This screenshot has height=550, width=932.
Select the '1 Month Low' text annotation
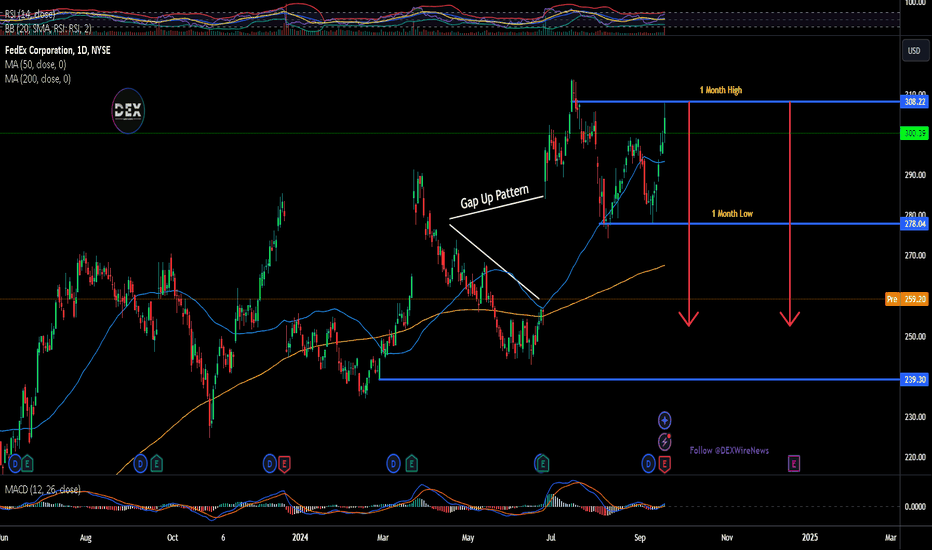click(x=732, y=213)
